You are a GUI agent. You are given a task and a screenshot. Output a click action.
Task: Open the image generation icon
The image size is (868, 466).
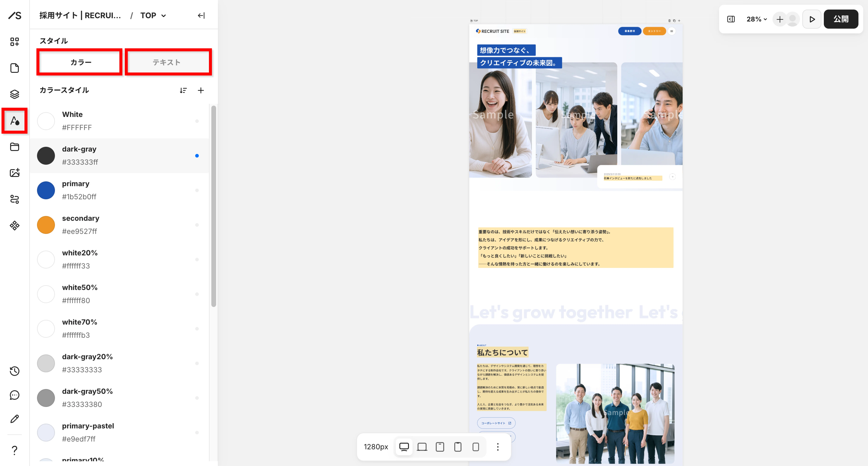14,173
